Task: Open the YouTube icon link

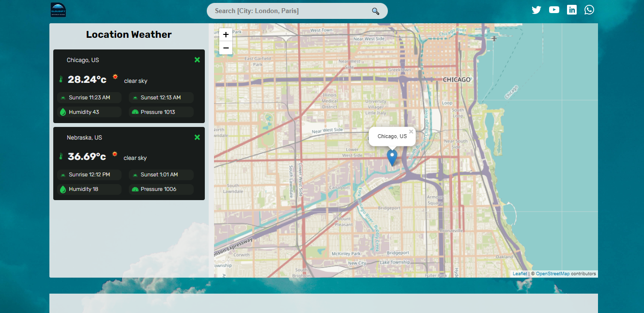Action: coord(554,10)
